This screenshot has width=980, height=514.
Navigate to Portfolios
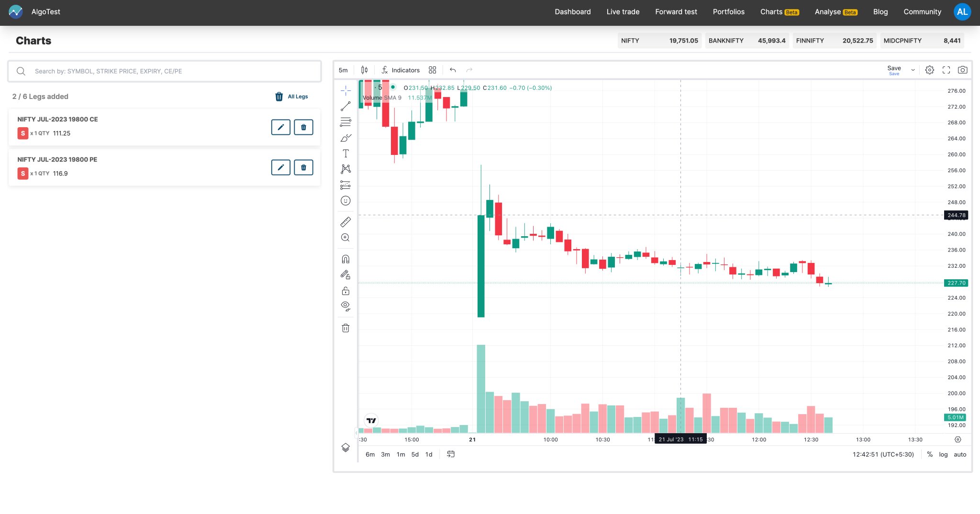(729, 12)
